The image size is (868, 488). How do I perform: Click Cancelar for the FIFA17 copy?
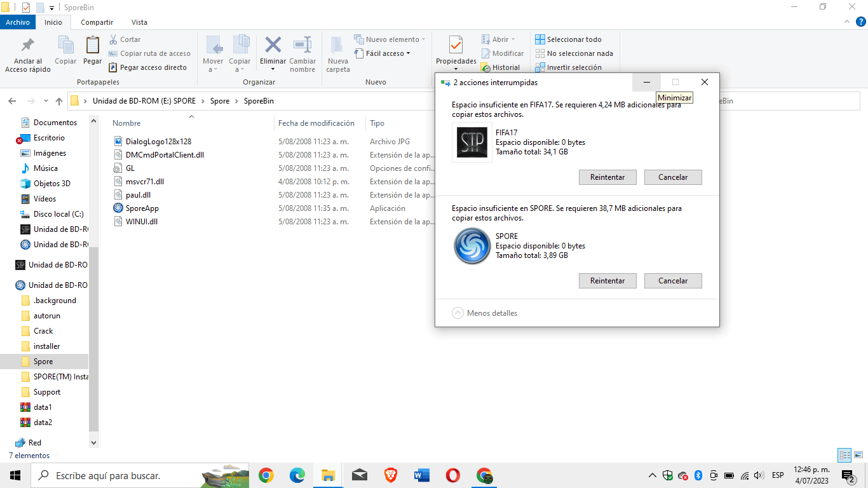tap(673, 177)
